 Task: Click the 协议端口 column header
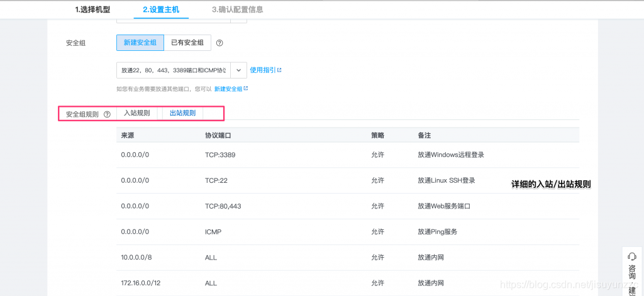coord(218,135)
